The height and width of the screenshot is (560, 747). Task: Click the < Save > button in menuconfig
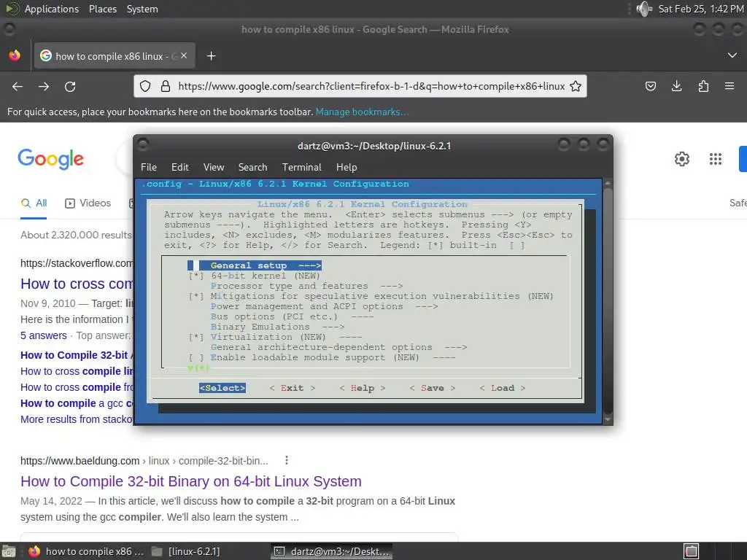[x=432, y=388]
